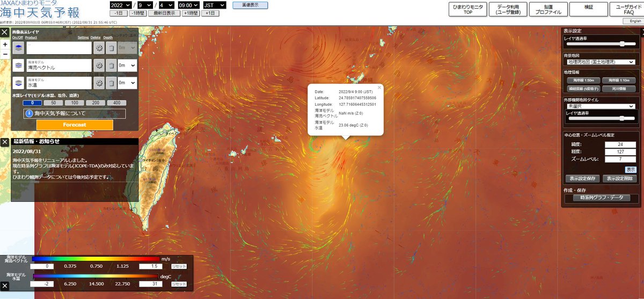Viewport: 644px width, 299px height.
Task: Click 表示設定削除 to delete settings
Action: [x=620, y=179]
